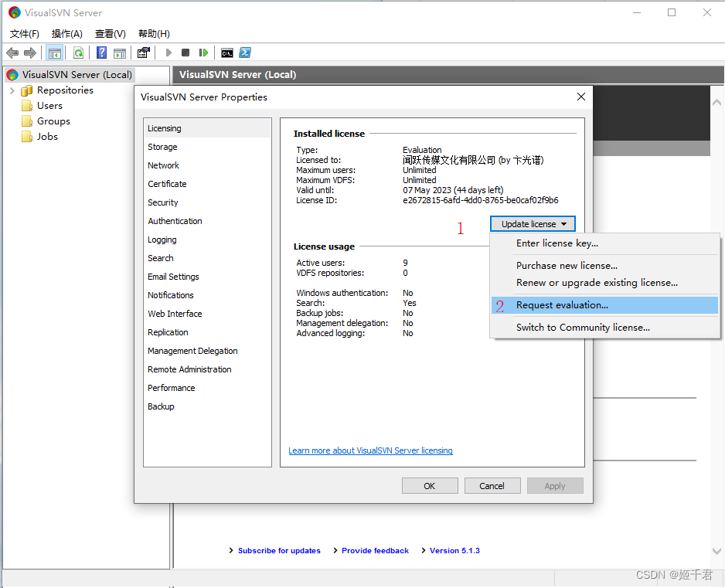
Task: Select the Certificate properties page
Action: pyautogui.click(x=207, y=184)
